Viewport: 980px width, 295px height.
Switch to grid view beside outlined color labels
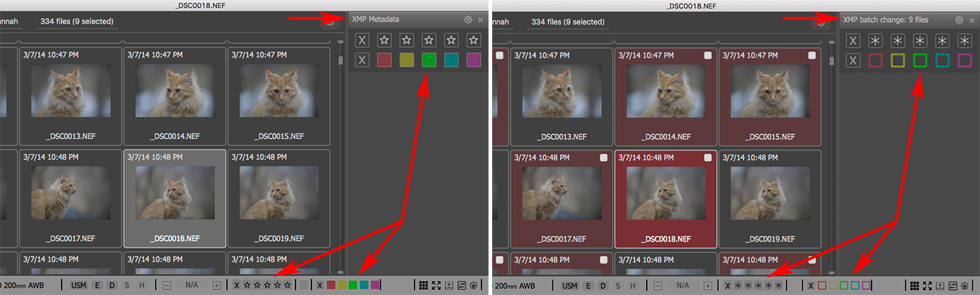pyautogui.click(x=913, y=285)
